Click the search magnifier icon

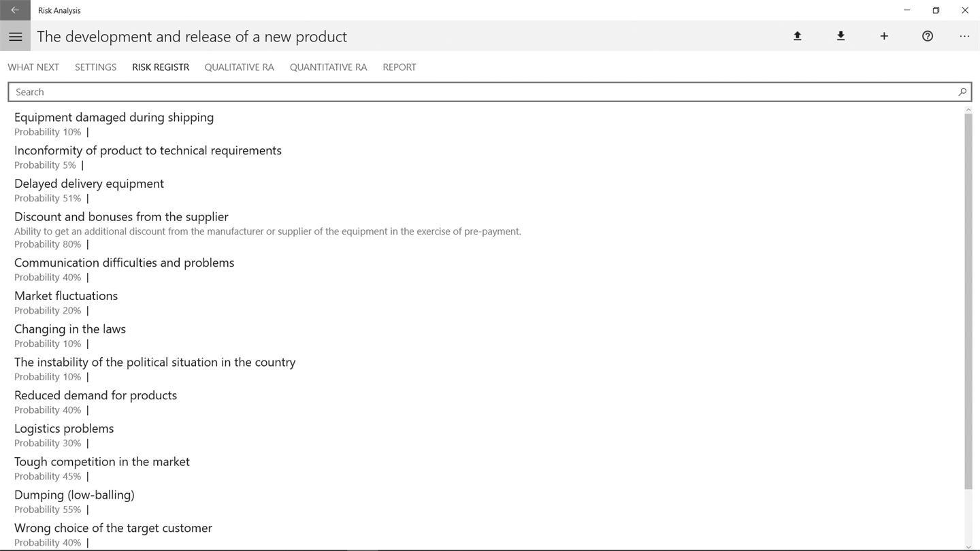(962, 92)
